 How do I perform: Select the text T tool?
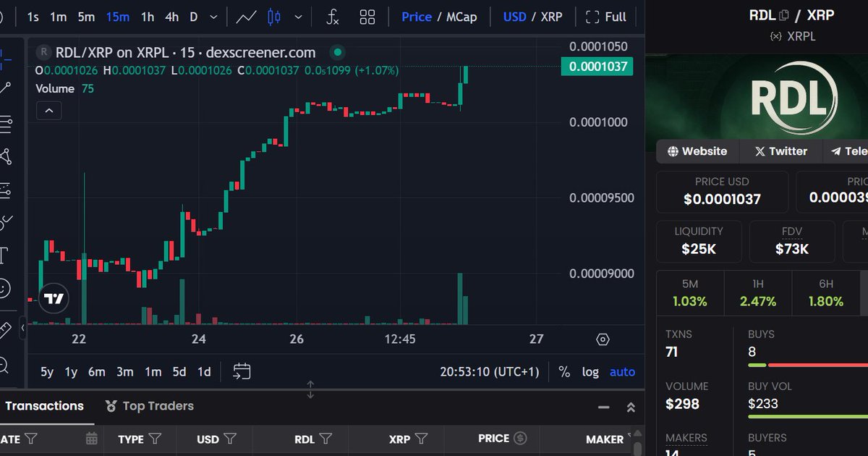[5, 255]
